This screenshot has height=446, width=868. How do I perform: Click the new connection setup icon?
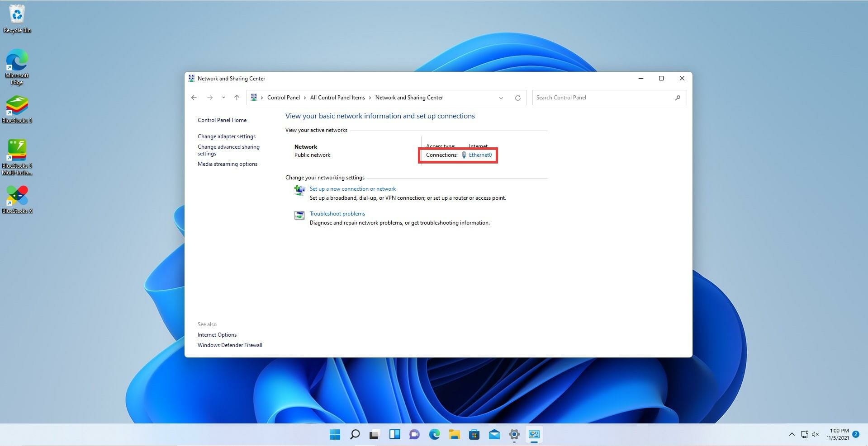pyautogui.click(x=299, y=191)
